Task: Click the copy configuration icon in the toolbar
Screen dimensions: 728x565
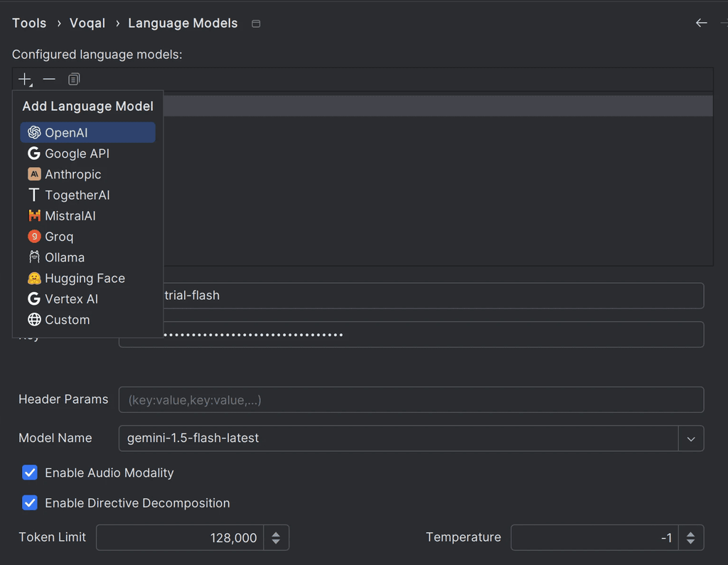Action: [73, 79]
